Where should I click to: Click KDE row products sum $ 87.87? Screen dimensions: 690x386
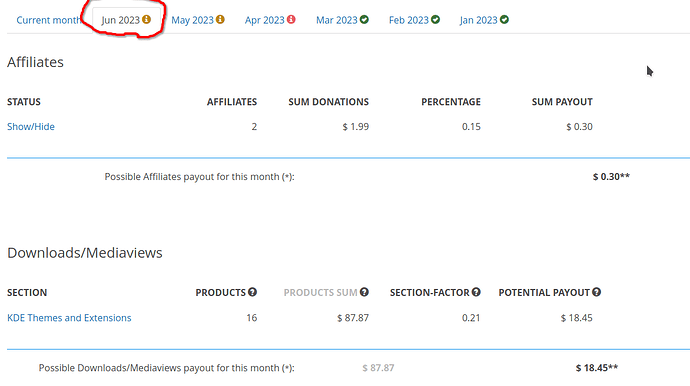(x=353, y=318)
